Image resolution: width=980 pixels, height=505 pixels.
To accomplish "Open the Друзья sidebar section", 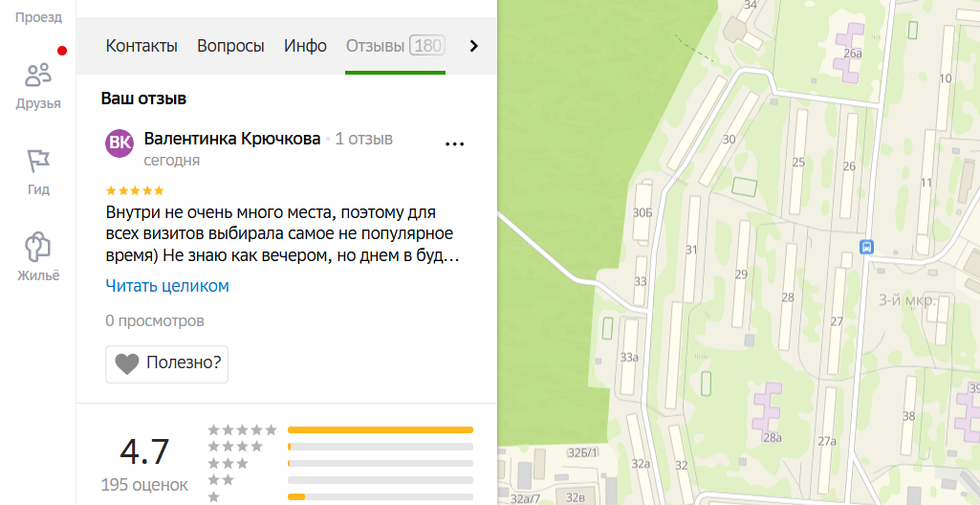I will coord(38,86).
